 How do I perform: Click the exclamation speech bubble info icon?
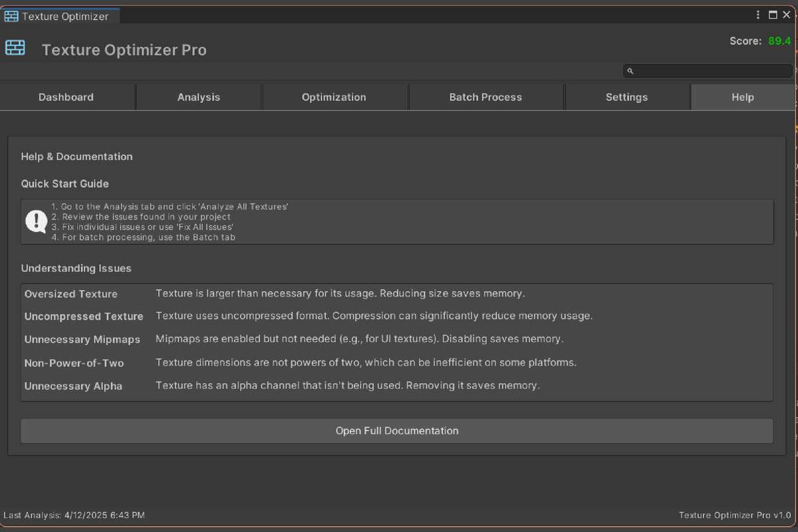click(36, 221)
